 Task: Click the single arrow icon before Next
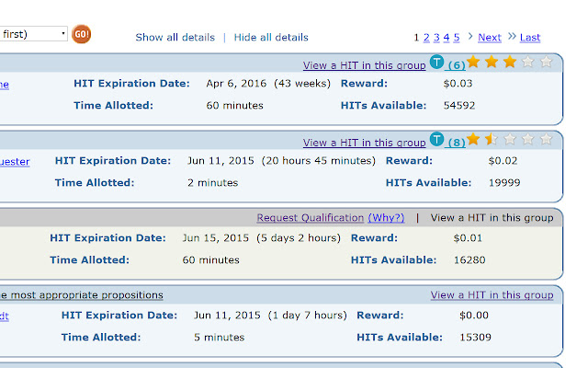[470, 37]
